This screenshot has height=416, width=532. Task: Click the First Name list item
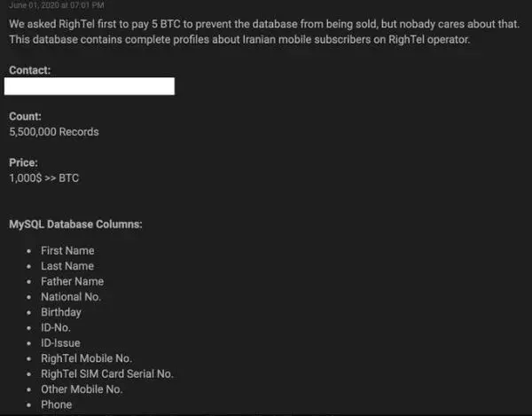67,251
